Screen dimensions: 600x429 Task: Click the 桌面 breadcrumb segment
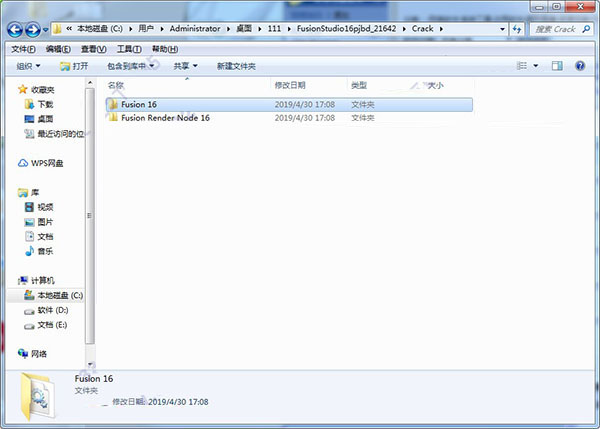244,29
